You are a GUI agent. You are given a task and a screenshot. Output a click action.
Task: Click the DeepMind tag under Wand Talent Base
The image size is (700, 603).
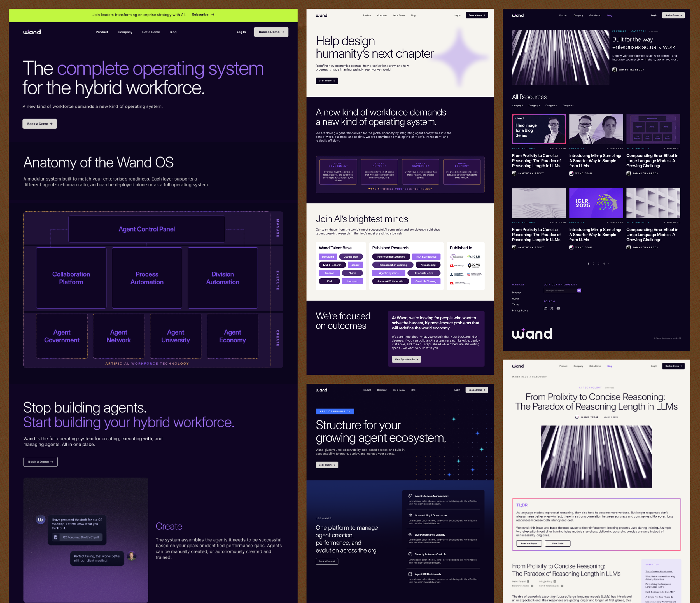point(328,257)
